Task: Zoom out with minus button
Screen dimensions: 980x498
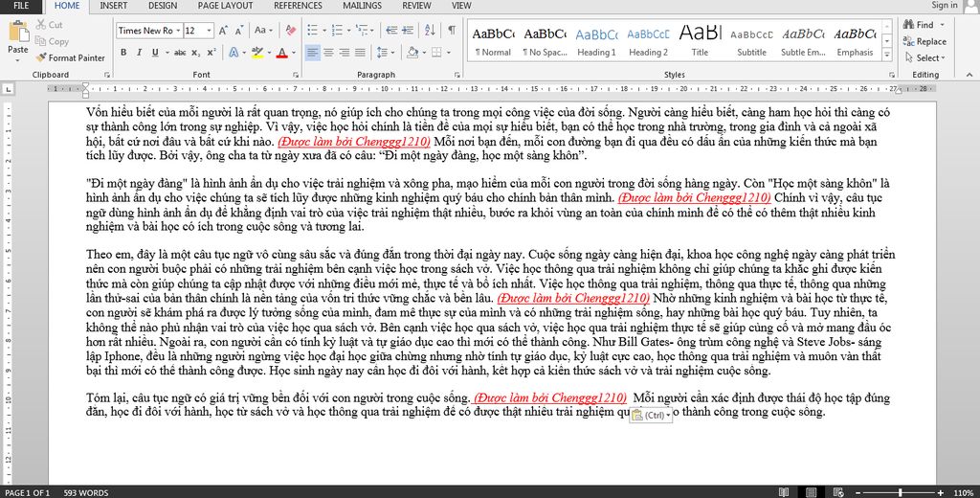Action: pyautogui.click(x=857, y=493)
